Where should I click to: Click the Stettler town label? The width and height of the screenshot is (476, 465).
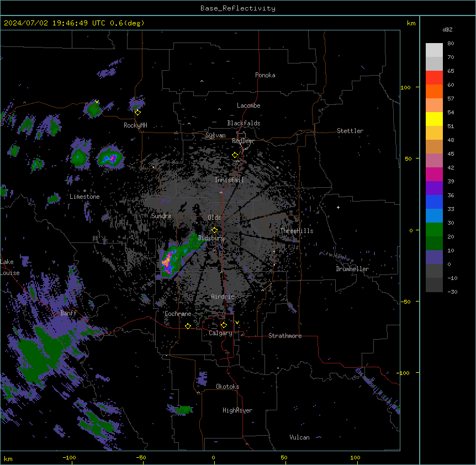coord(350,131)
